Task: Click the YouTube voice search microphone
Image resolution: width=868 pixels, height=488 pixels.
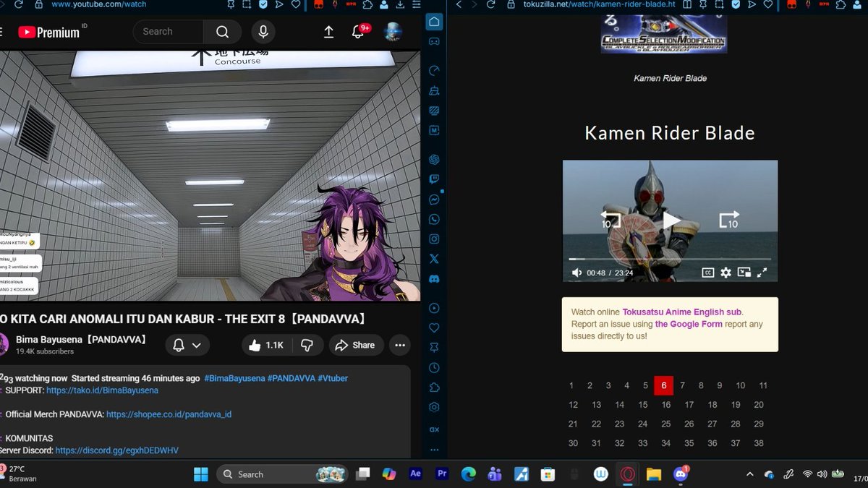Action: click(x=263, y=32)
